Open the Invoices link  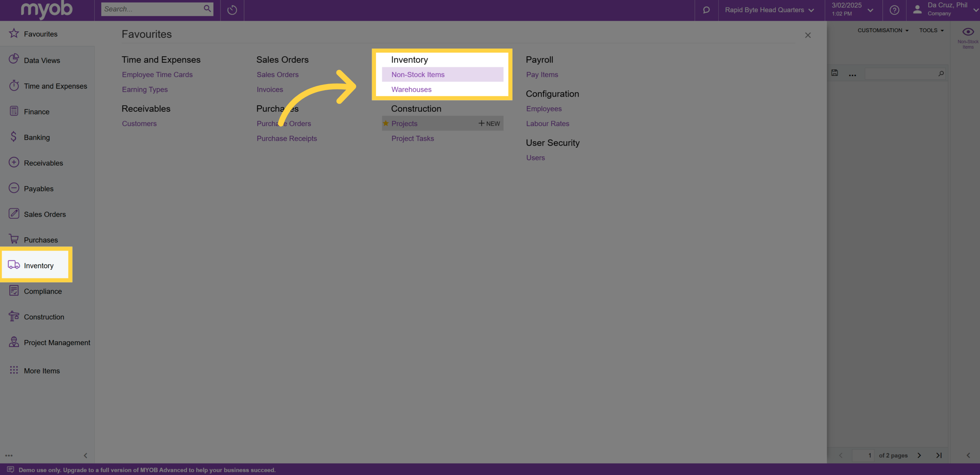(269, 89)
